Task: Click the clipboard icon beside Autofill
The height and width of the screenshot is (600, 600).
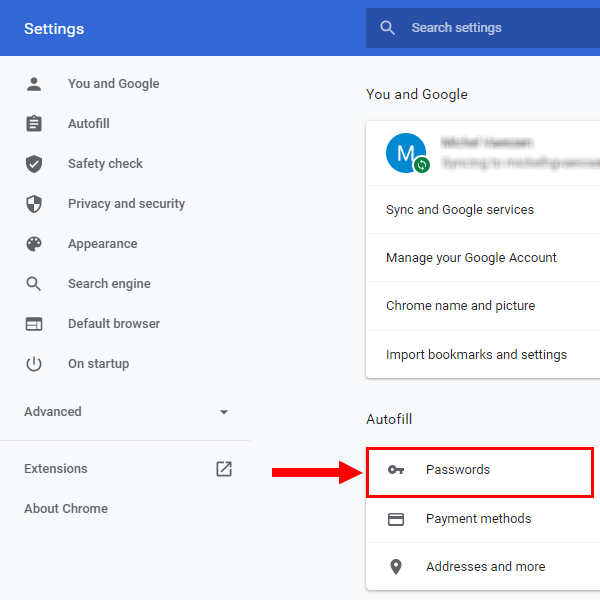Action: pyautogui.click(x=34, y=124)
